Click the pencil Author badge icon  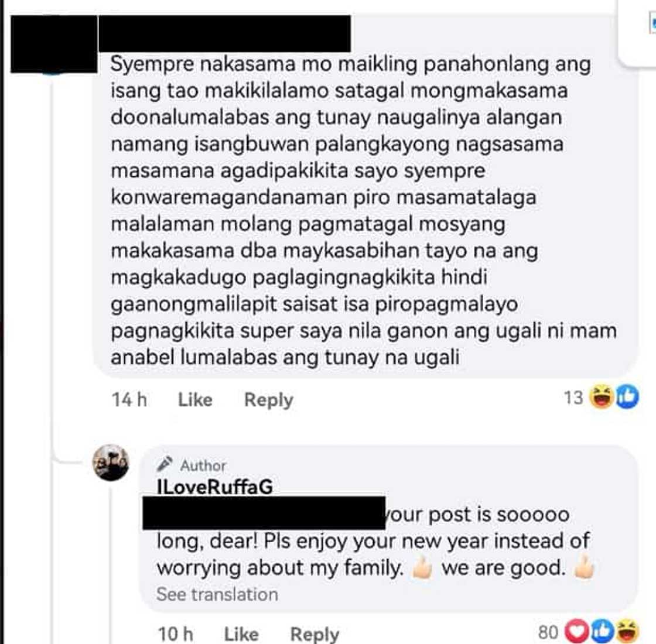(x=165, y=463)
